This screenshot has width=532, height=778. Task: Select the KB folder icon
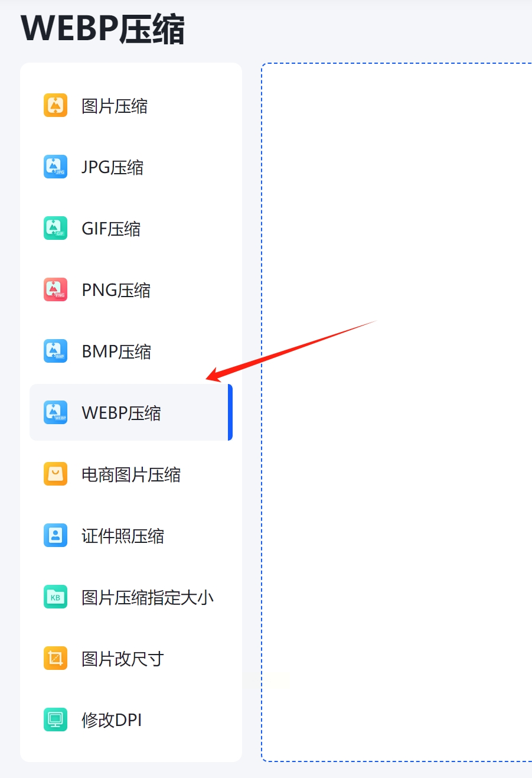point(56,597)
